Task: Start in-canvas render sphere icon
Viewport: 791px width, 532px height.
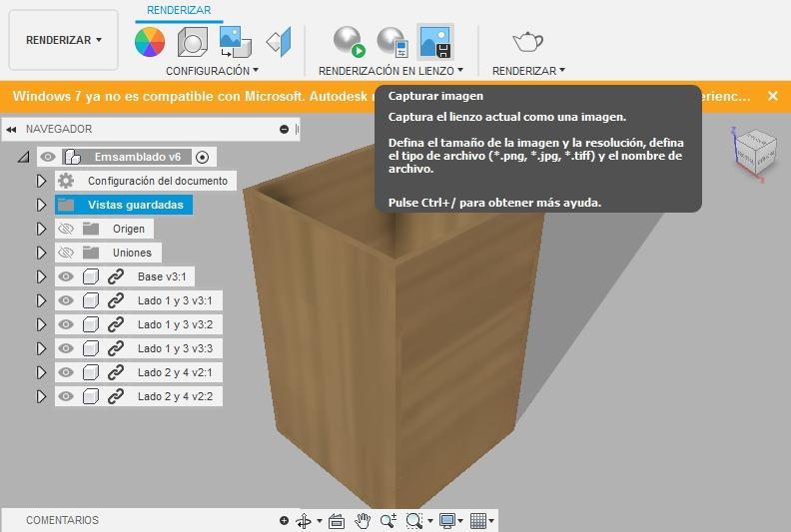Action: click(349, 42)
